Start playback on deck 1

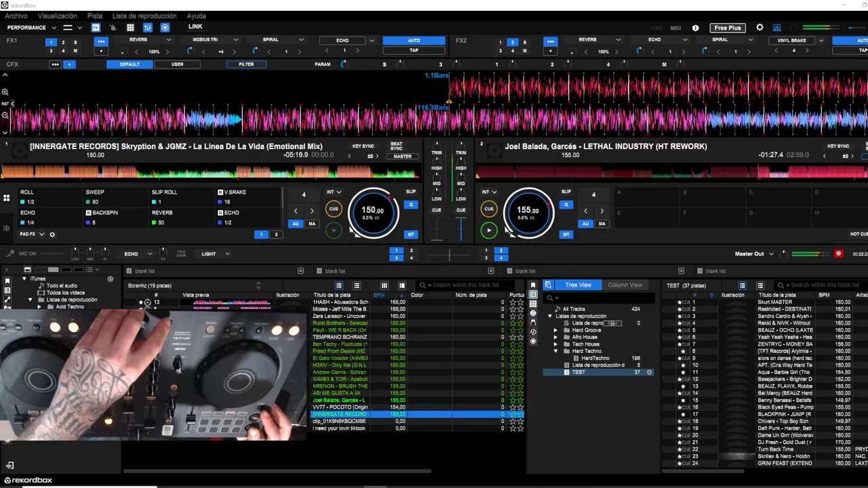[x=334, y=230]
